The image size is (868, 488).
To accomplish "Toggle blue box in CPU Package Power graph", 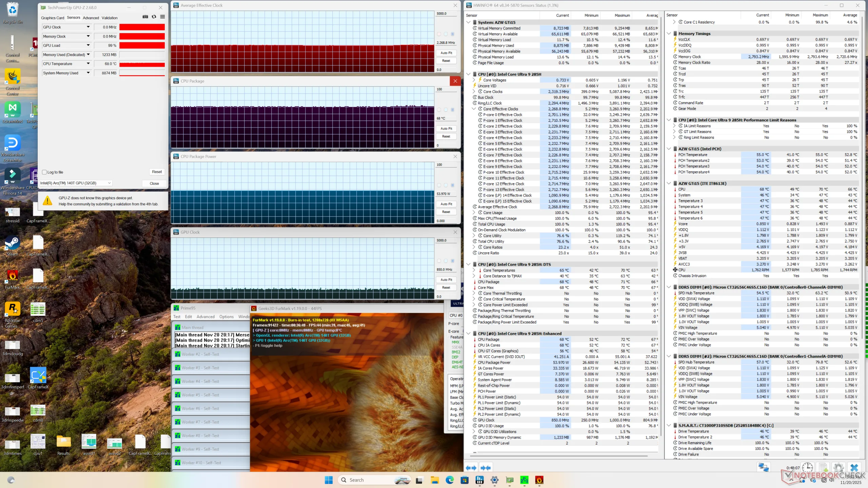I will (x=452, y=185).
